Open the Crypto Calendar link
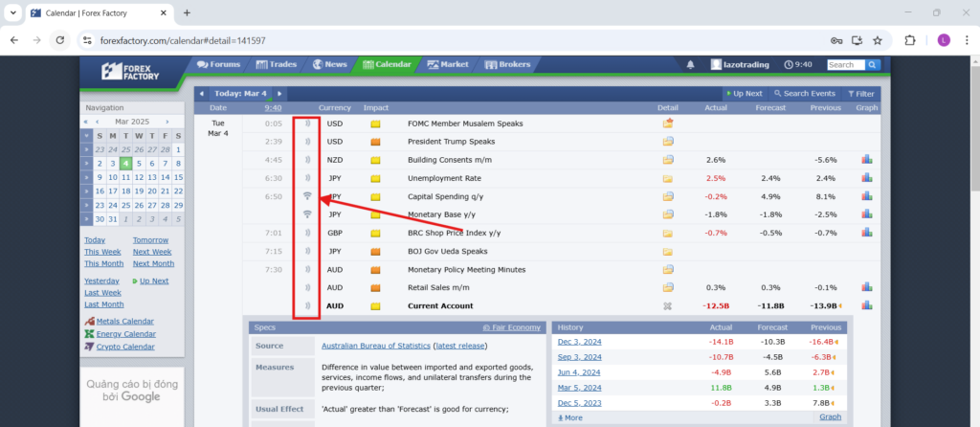The image size is (980, 427). (x=125, y=347)
